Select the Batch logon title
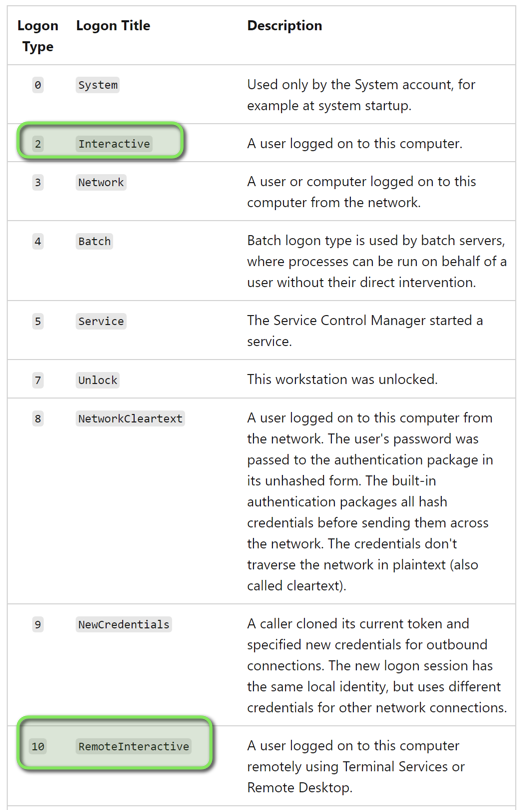518x810 pixels. (x=94, y=241)
